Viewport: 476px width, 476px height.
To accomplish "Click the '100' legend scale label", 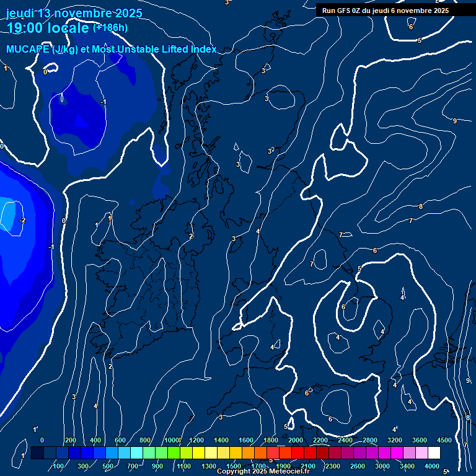I will point(58,466).
